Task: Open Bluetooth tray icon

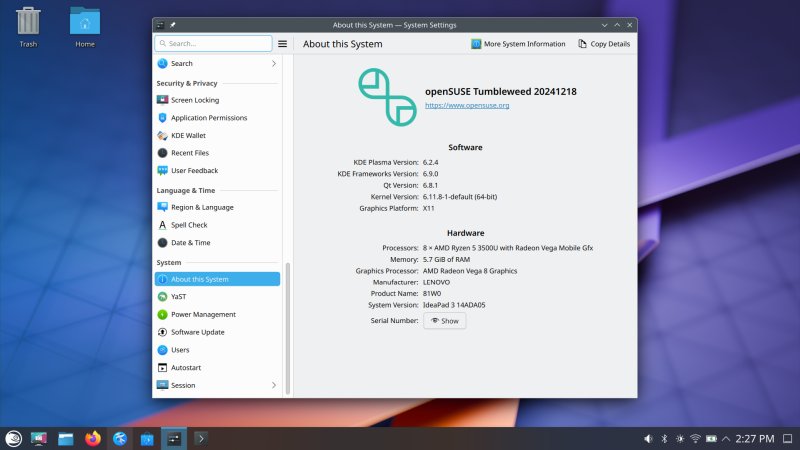Action: [664, 439]
